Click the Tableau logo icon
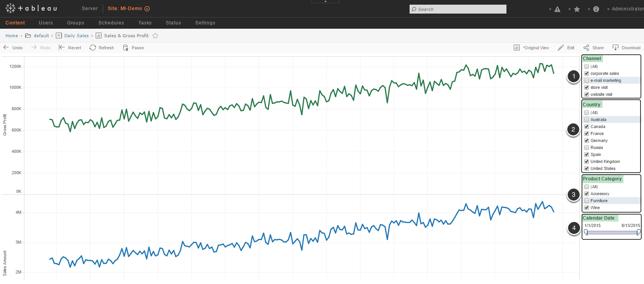 10,8
